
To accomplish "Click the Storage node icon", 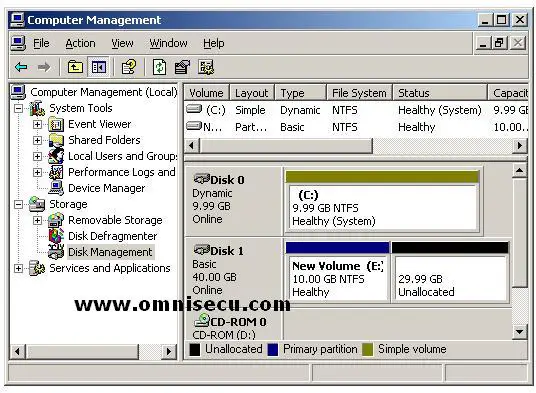I will point(37,204).
